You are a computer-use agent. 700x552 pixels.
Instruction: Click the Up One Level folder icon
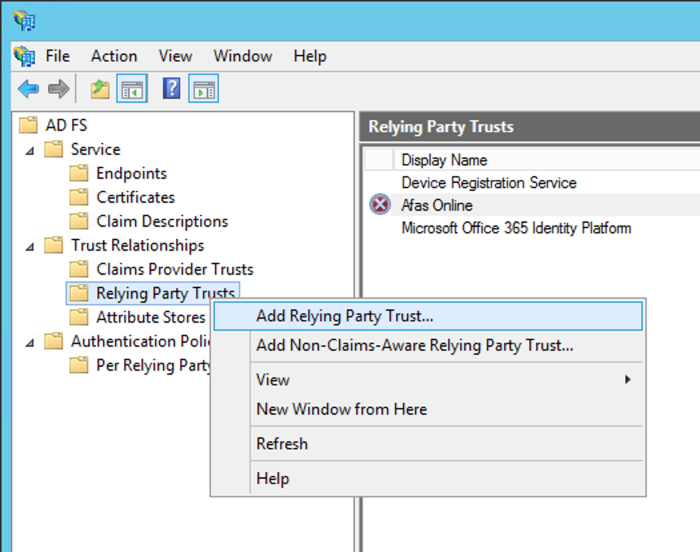coord(100,89)
